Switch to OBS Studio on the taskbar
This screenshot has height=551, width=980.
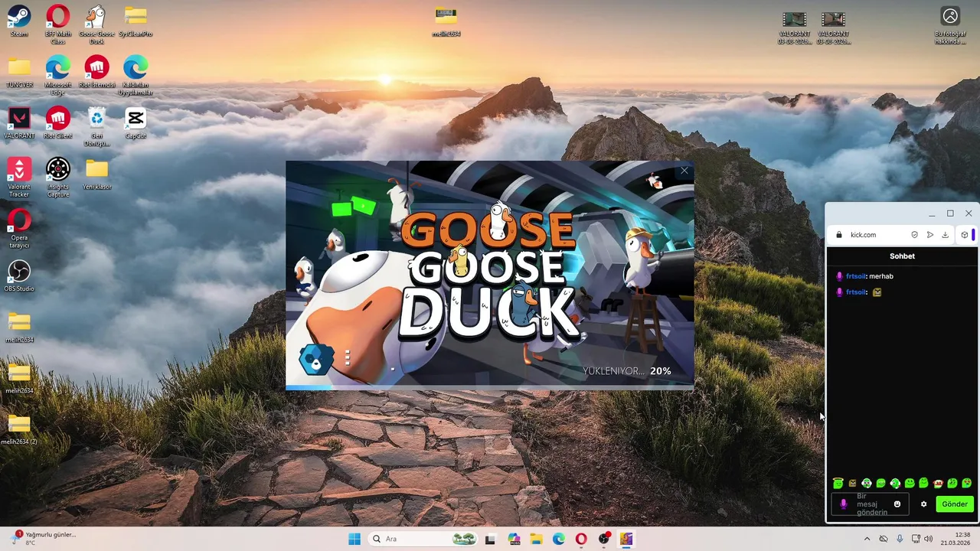point(604,539)
